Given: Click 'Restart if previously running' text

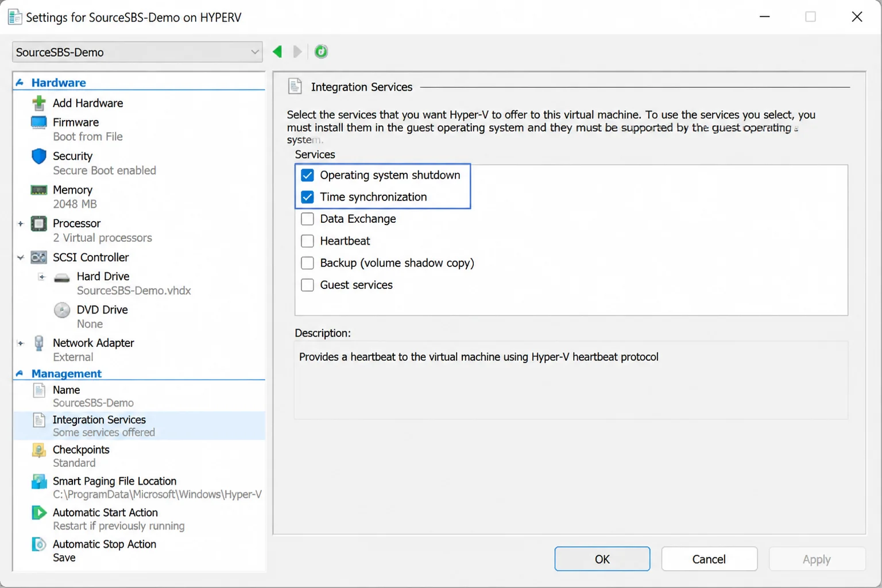Looking at the screenshot, I should (x=119, y=526).
